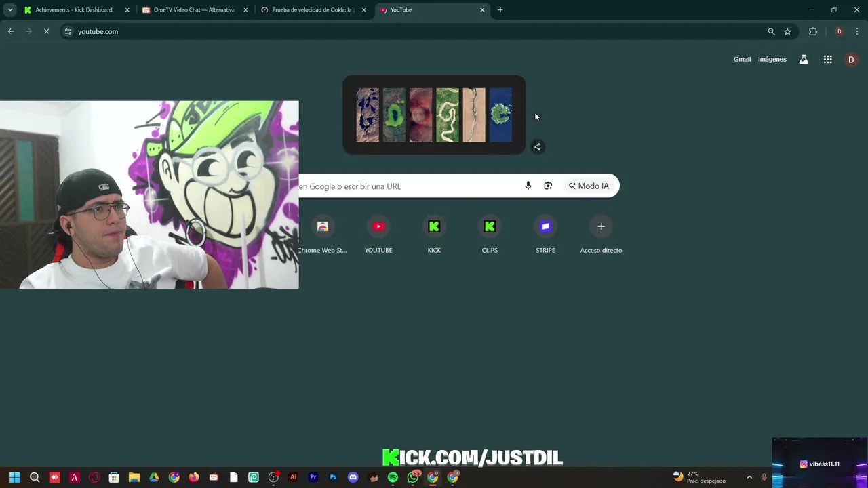Open Opera GX from the taskbar
This screenshot has width=868, height=488.
pyautogui.click(x=94, y=477)
